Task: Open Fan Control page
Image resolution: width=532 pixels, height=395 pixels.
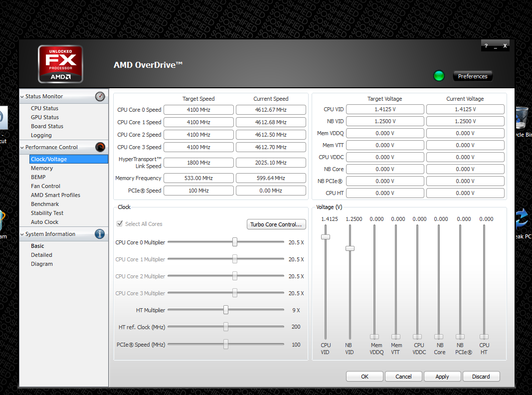Action: pyautogui.click(x=45, y=186)
